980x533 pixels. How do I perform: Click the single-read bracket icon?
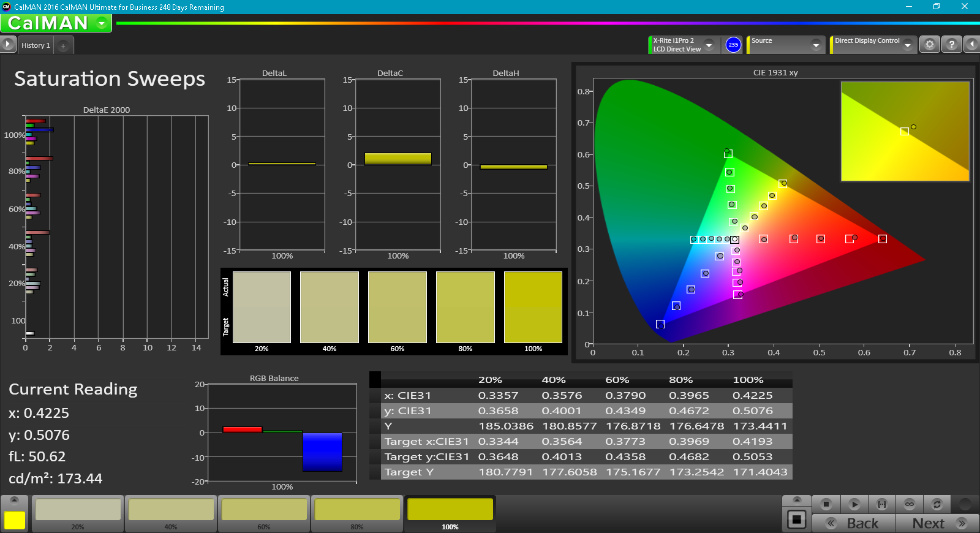(x=882, y=504)
